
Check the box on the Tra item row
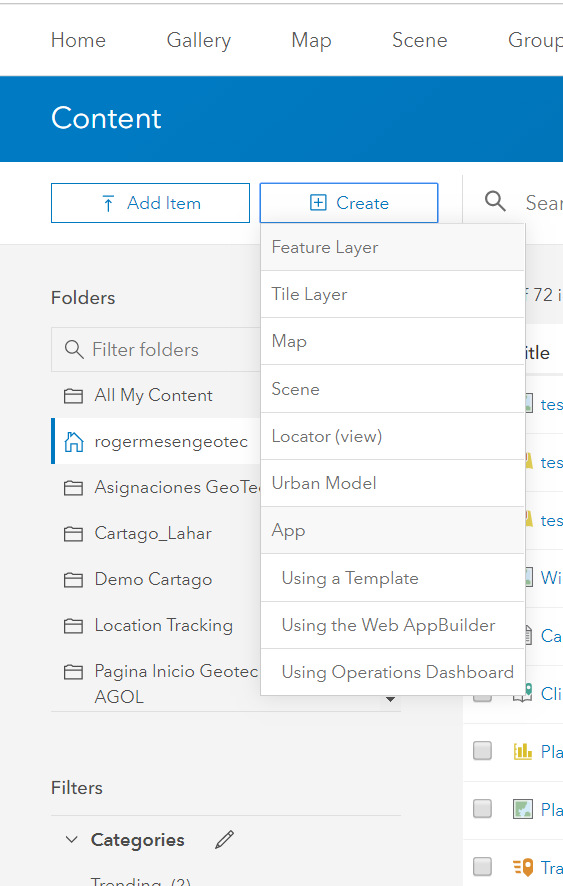pos(482,866)
